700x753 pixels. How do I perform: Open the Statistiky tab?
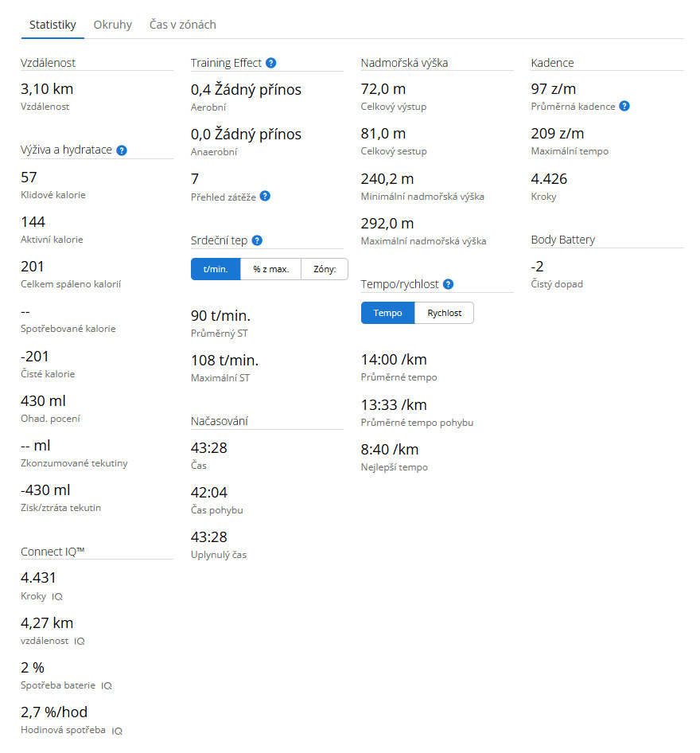click(52, 25)
